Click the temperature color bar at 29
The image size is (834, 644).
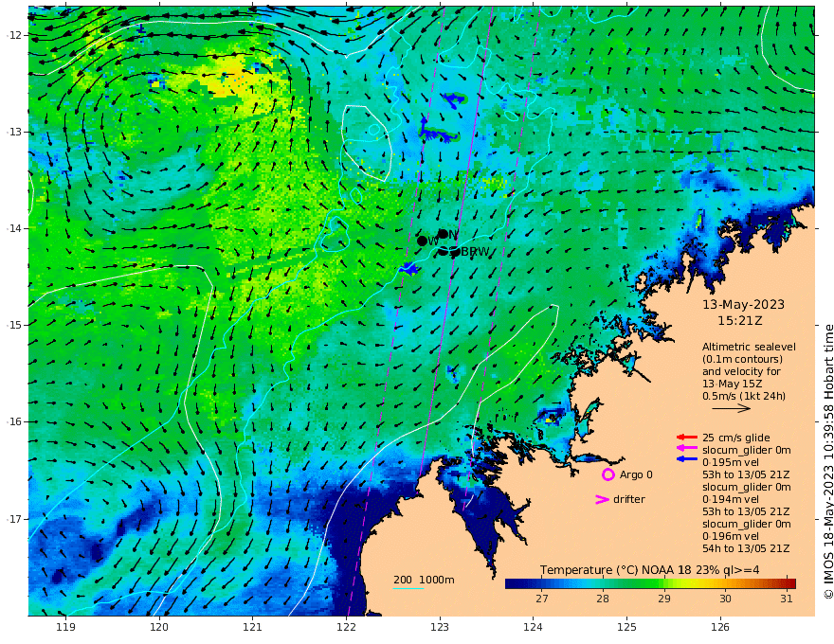click(x=663, y=583)
